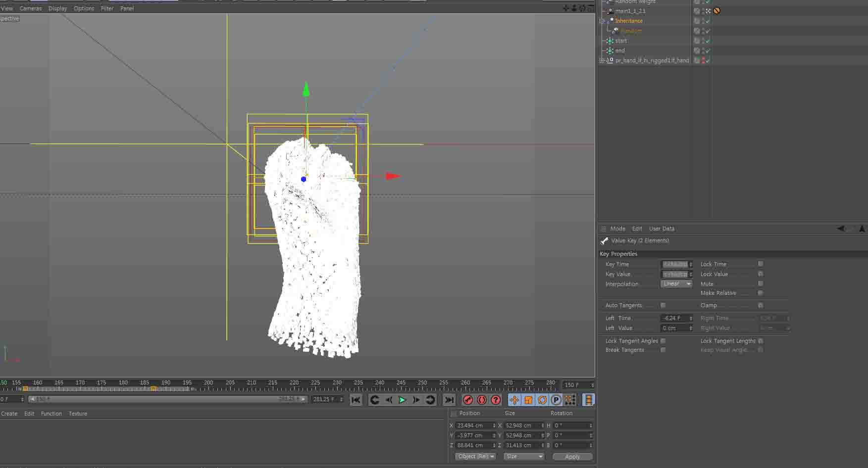This screenshot has width=868, height=468.
Task: Toggle the enable checkmark for the start object
Action: [708, 41]
